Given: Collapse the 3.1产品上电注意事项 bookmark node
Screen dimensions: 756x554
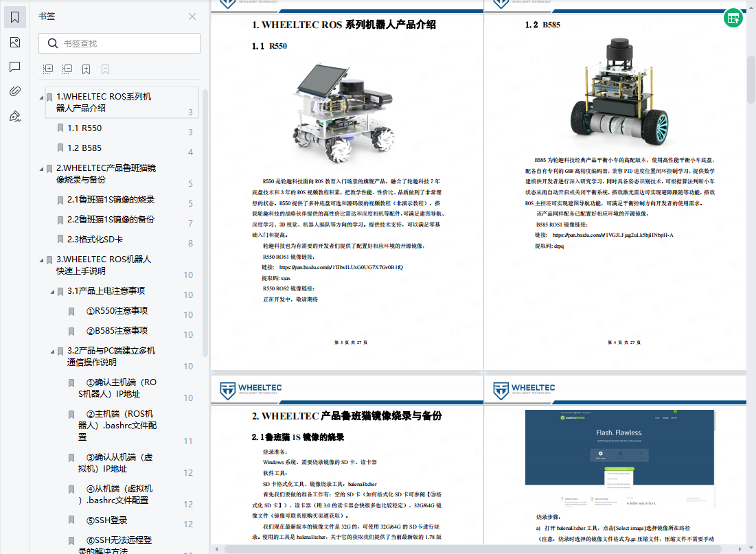Looking at the screenshot, I should (52, 292).
